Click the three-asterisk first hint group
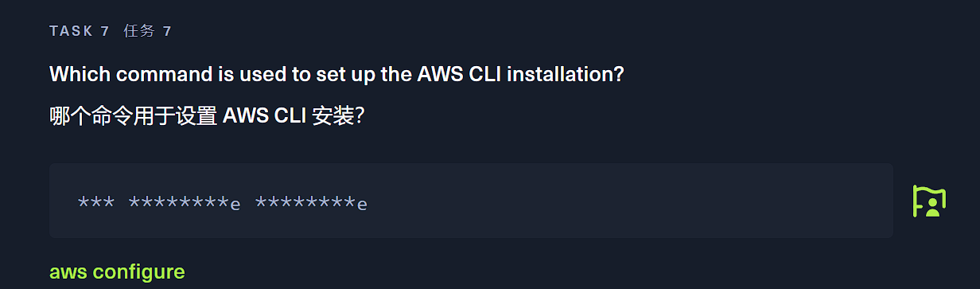The height and width of the screenshot is (289, 980). [96, 202]
